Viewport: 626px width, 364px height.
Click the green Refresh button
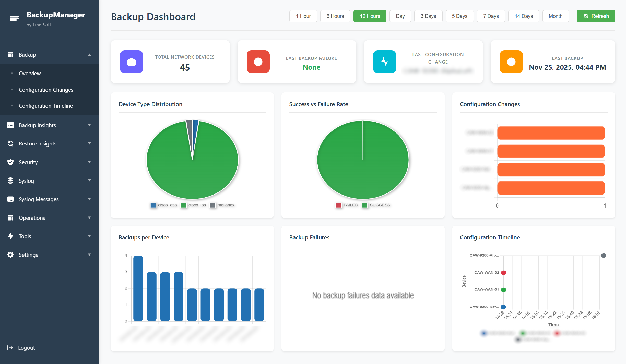596,16
